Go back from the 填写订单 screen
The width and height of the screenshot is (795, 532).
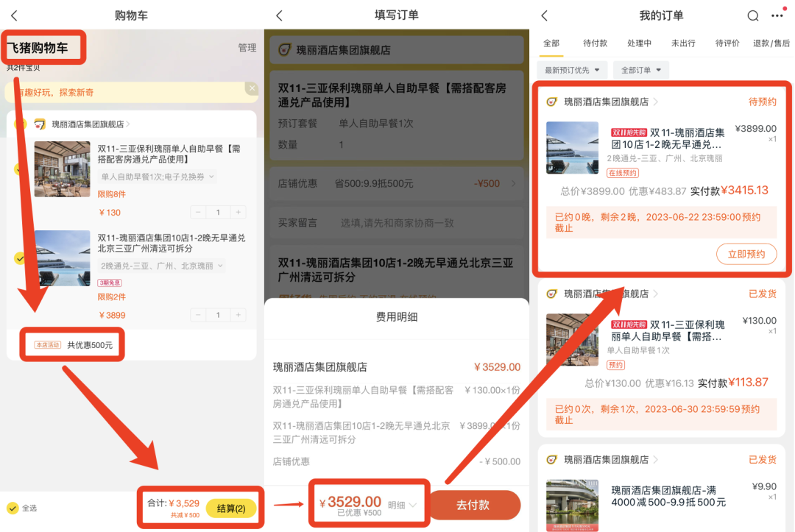[x=280, y=15]
